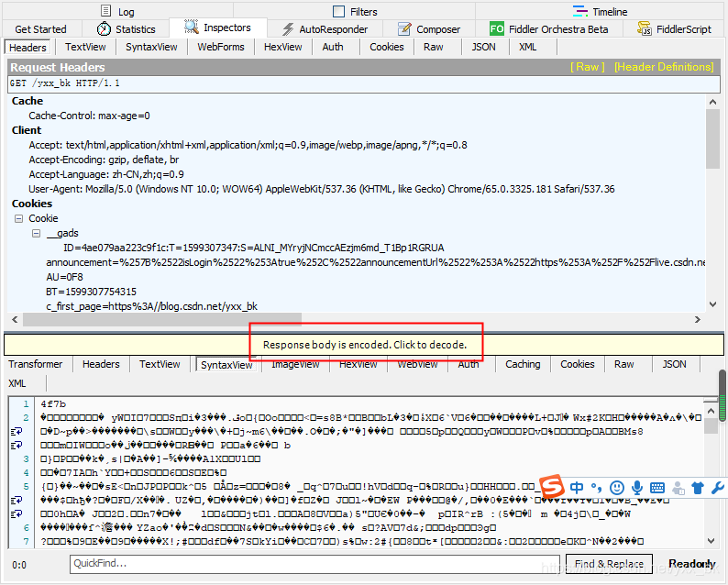Open the Composer tab
The width and height of the screenshot is (728, 585).
coord(429,28)
